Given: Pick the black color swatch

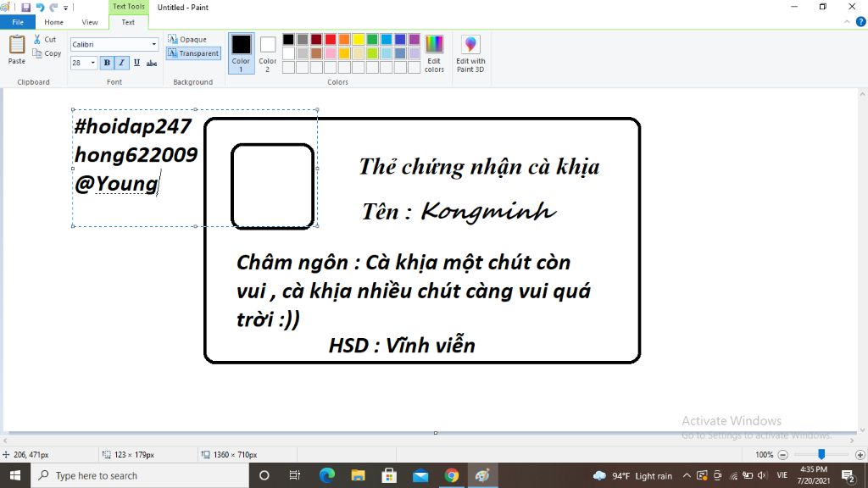Looking at the screenshot, I should tap(288, 39).
